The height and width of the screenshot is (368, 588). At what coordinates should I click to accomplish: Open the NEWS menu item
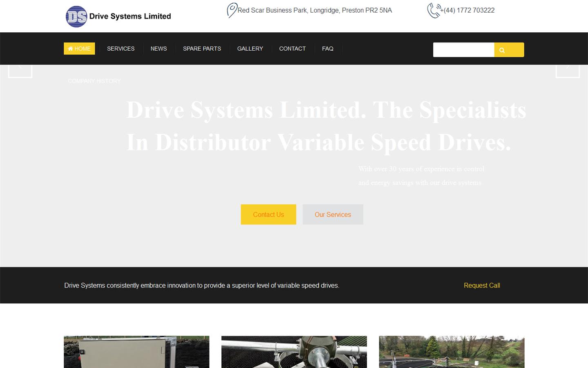159,49
